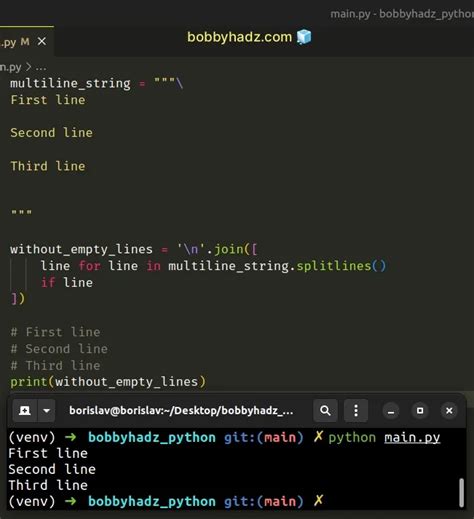
Task: Click the 'Second line' string text
Action: click(x=52, y=133)
